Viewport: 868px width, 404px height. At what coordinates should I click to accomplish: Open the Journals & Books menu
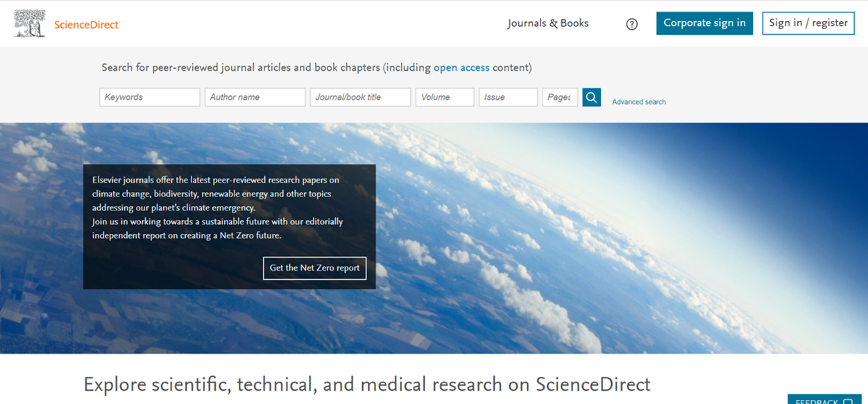(547, 23)
